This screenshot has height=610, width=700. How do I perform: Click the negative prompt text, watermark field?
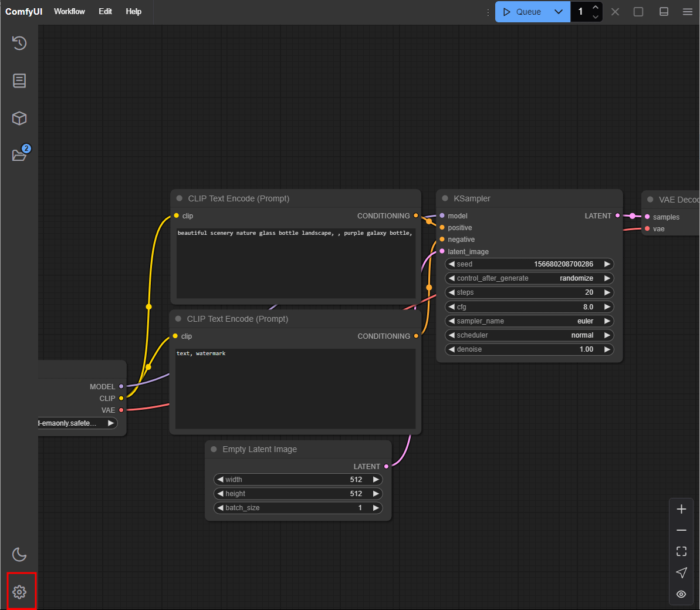[x=296, y=389]
